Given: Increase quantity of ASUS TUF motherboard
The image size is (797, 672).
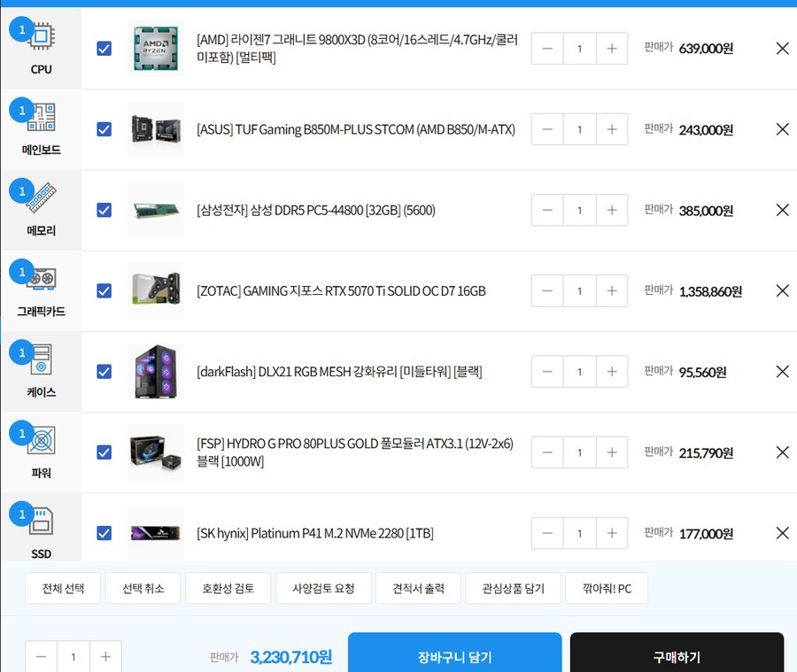Looking at the screenshot, I should [x=611, y=129].
